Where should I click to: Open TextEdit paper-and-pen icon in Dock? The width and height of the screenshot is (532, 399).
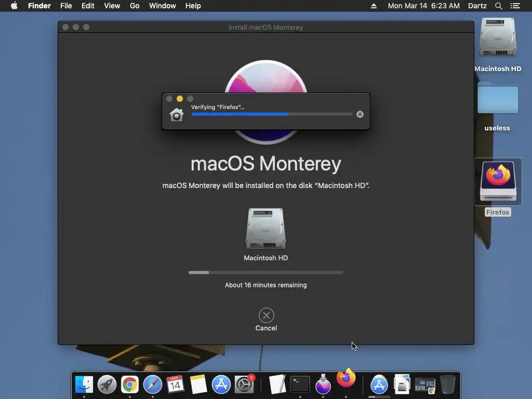point(277,385)
